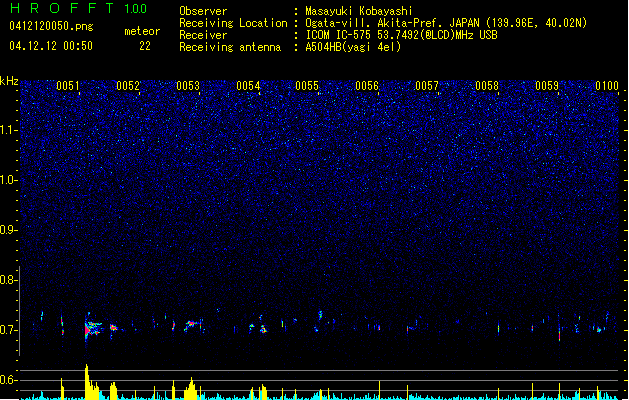
Task: Click the kHz axis unit label
Action: click(x=9, y=81)
